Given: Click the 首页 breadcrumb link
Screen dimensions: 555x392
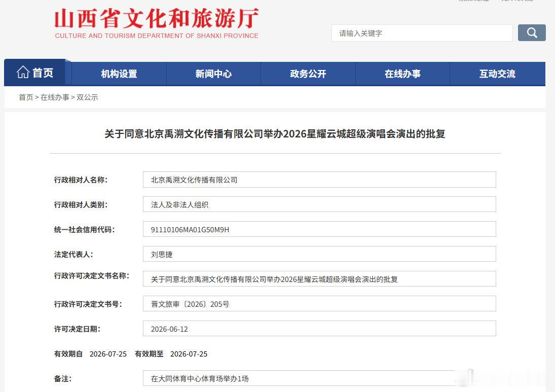Looking at the screenshot, I should click(x=26, y=97).
